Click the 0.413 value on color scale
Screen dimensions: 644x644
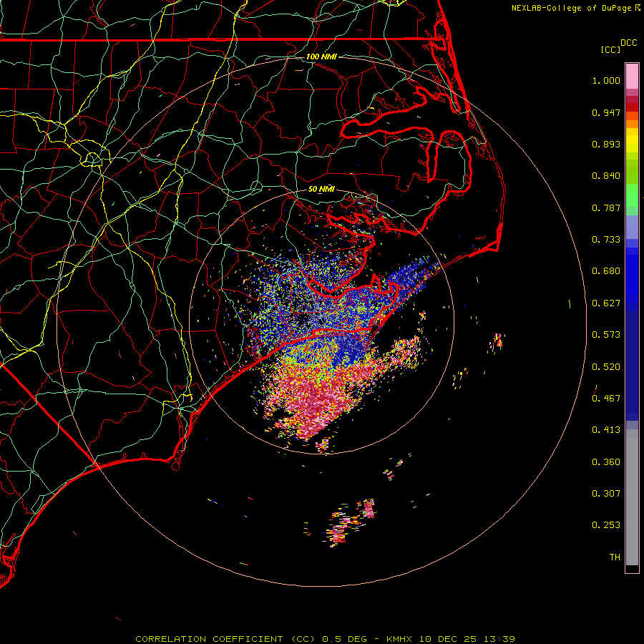pos(606,430)
